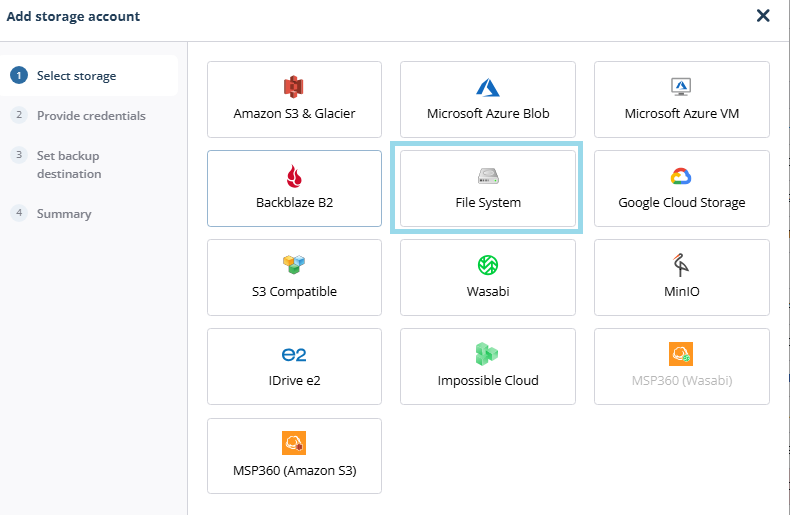Choose the Microsoft Azure Blob logo
This screenshot has width=790, height=515.
coord(488,88)
